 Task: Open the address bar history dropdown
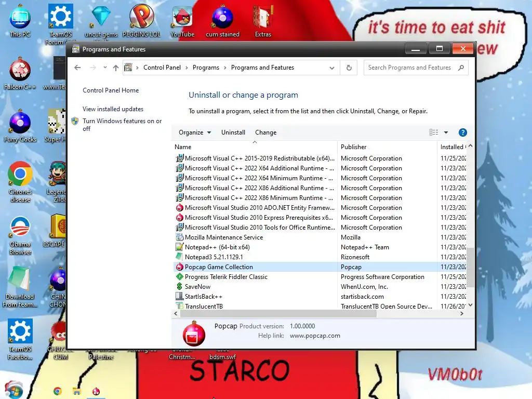332,68
